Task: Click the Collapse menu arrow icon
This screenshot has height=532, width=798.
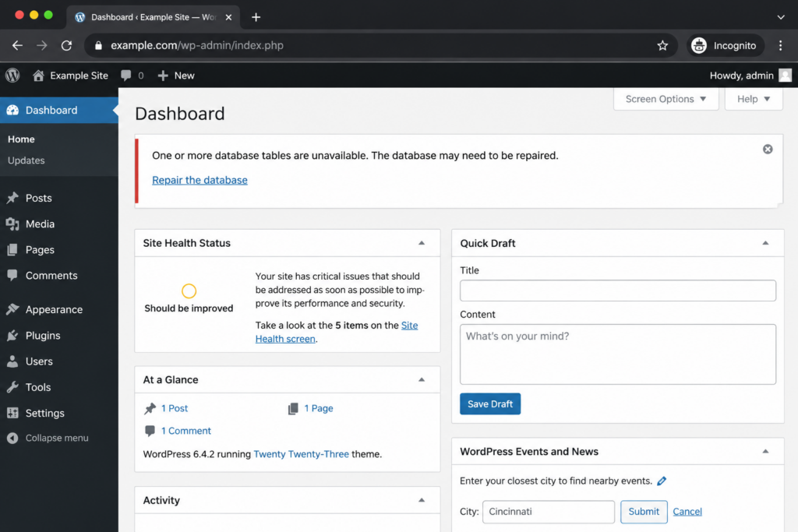Action: click(12, 438)
